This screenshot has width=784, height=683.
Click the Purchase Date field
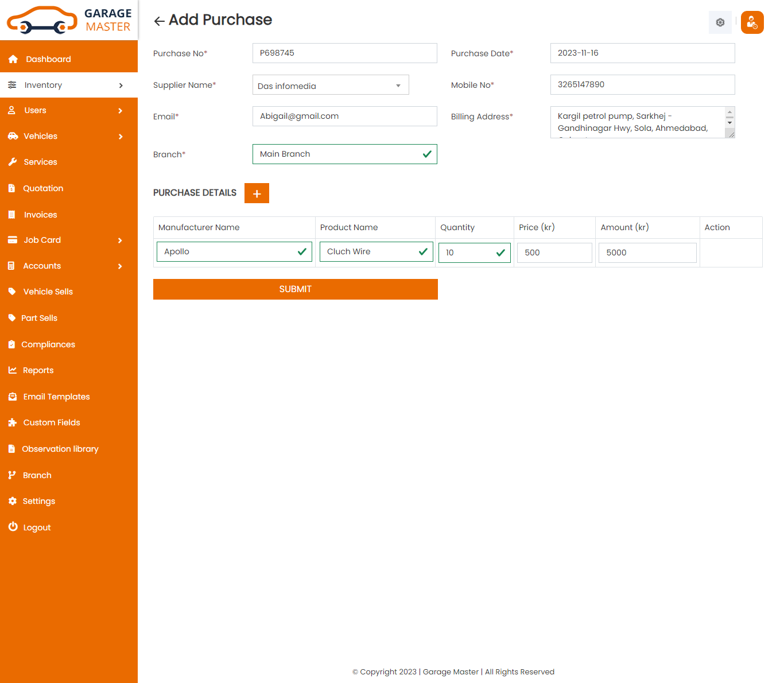(x=642, y=53)
